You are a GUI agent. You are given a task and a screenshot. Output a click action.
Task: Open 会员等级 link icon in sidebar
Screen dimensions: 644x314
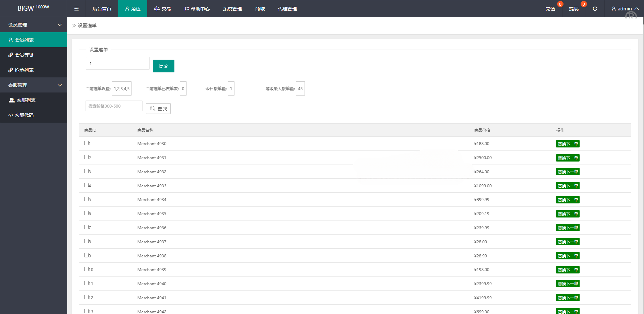click(11, 55)
